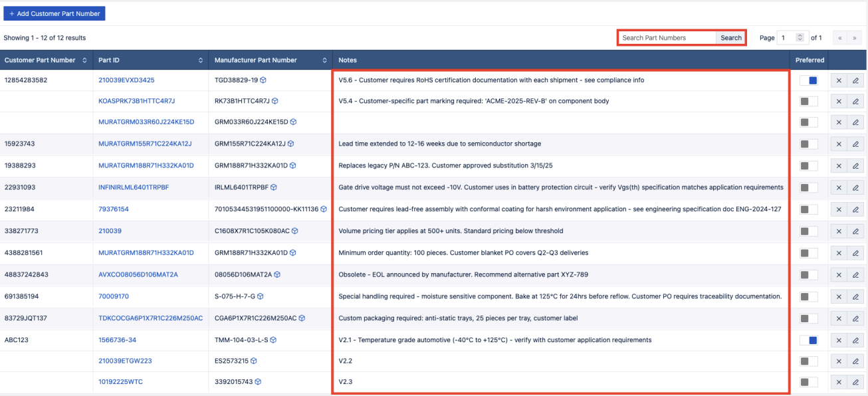This screenshot has height=396, width=868.
Task: Enable Preferred toggle for Part ID 79376154
Action: click(809, 209)
